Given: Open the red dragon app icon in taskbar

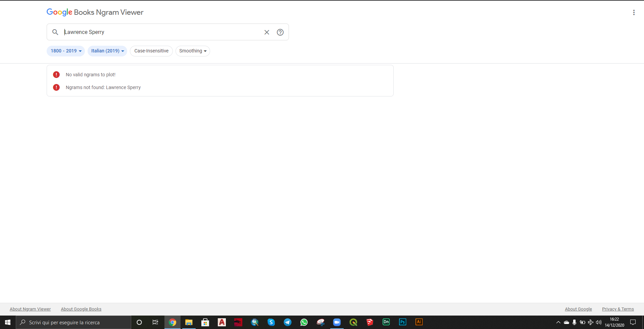Looking at the screenshot, I should pos(238,322).
